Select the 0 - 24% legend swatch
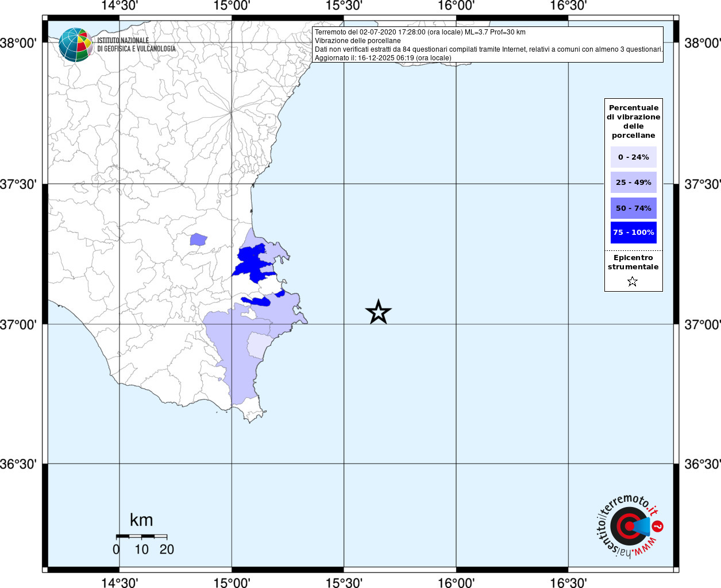 pyautogui.click(x=633, y=157)
